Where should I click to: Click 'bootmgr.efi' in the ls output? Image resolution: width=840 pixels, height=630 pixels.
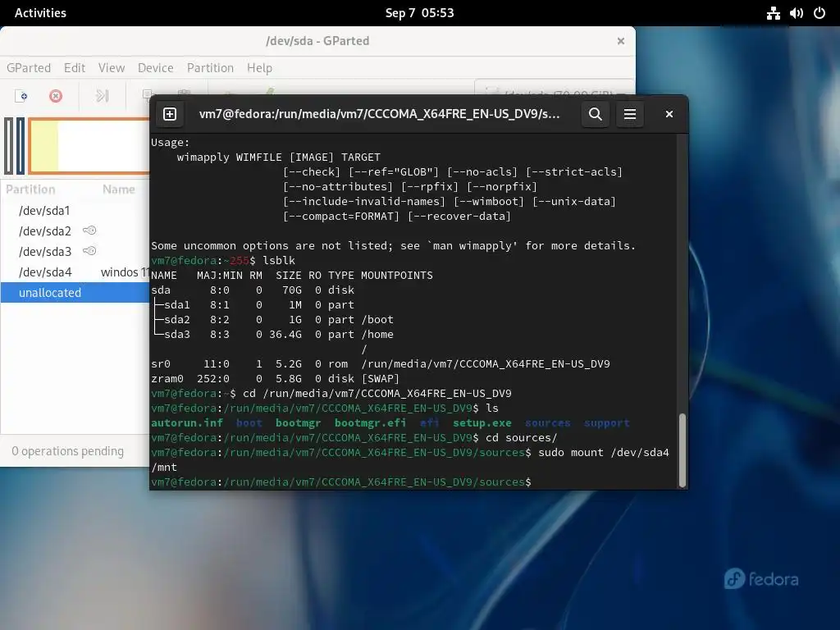370,422
